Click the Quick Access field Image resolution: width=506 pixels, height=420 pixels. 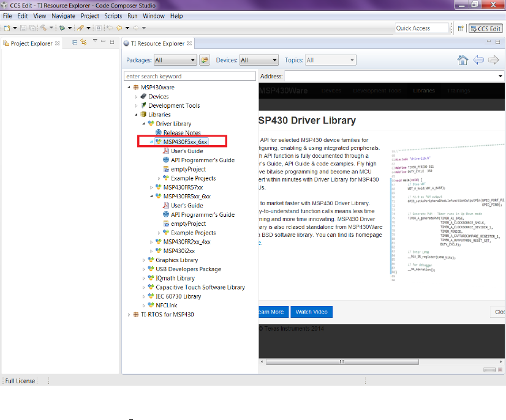click(422, 28)
